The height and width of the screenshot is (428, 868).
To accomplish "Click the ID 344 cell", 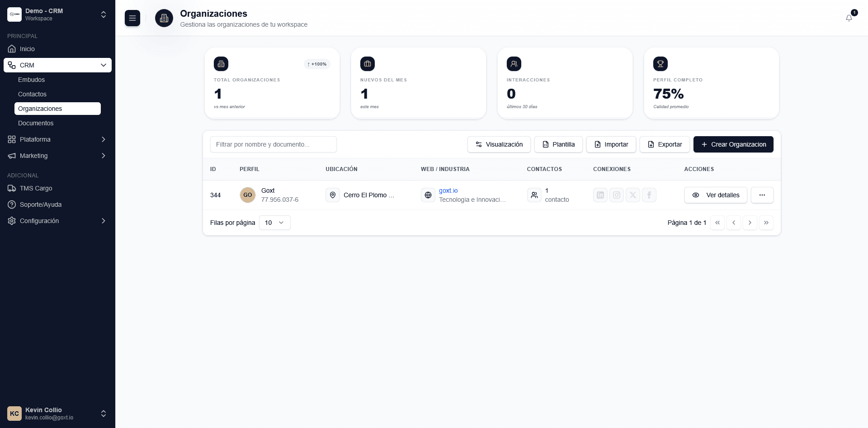I will pyautogui.click(x=215, y=195).
